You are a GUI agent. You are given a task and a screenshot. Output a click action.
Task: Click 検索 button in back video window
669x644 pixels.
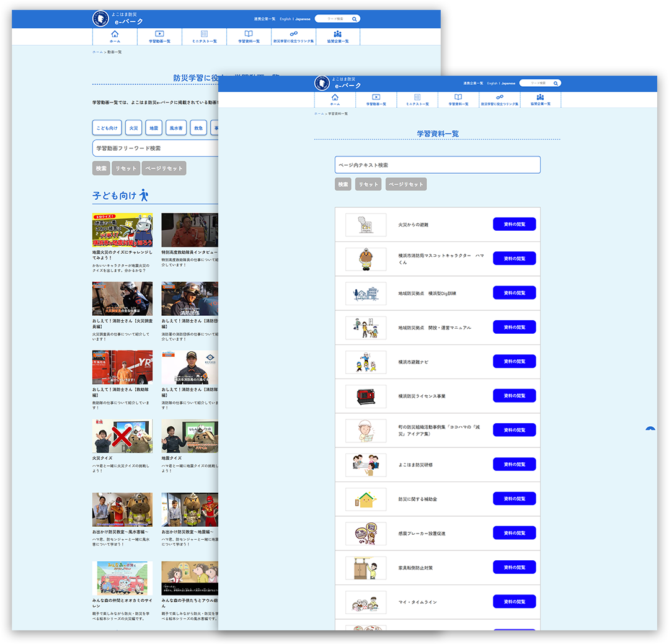(x=101, y=168)
